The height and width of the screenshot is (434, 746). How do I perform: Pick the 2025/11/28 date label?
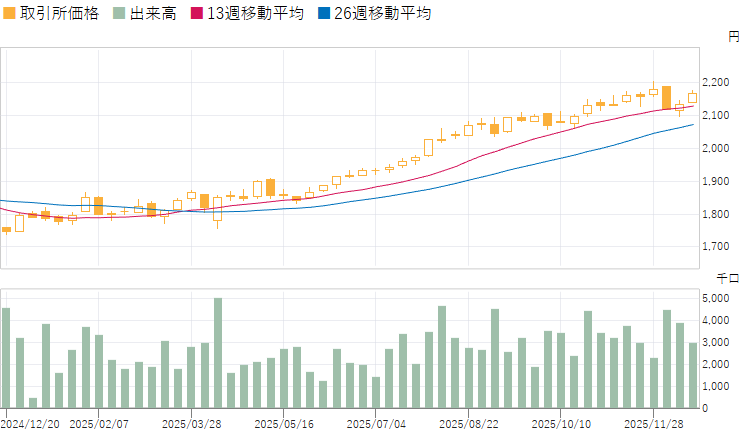(653, 424)
